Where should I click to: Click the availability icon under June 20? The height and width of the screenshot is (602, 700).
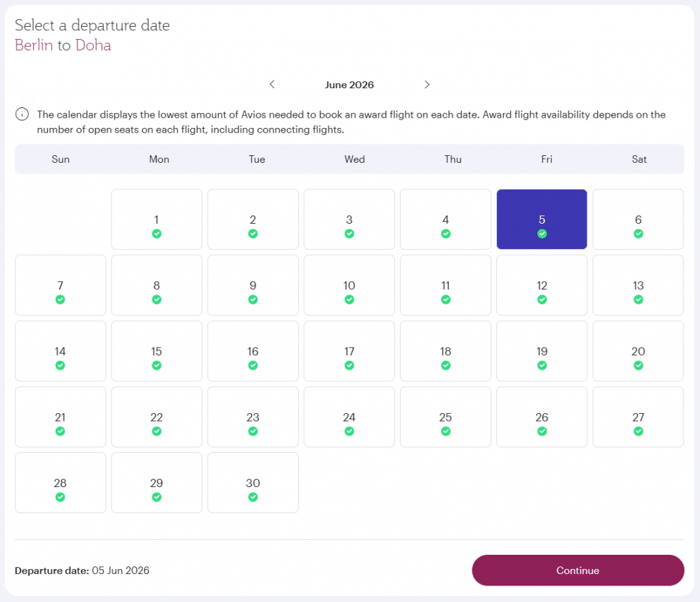coord(638,365)
